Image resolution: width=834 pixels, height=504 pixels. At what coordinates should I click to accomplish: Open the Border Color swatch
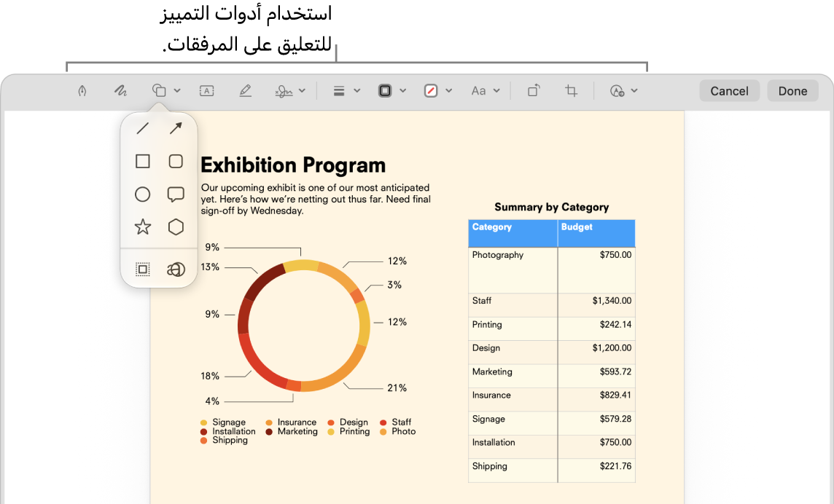(392, 91)
